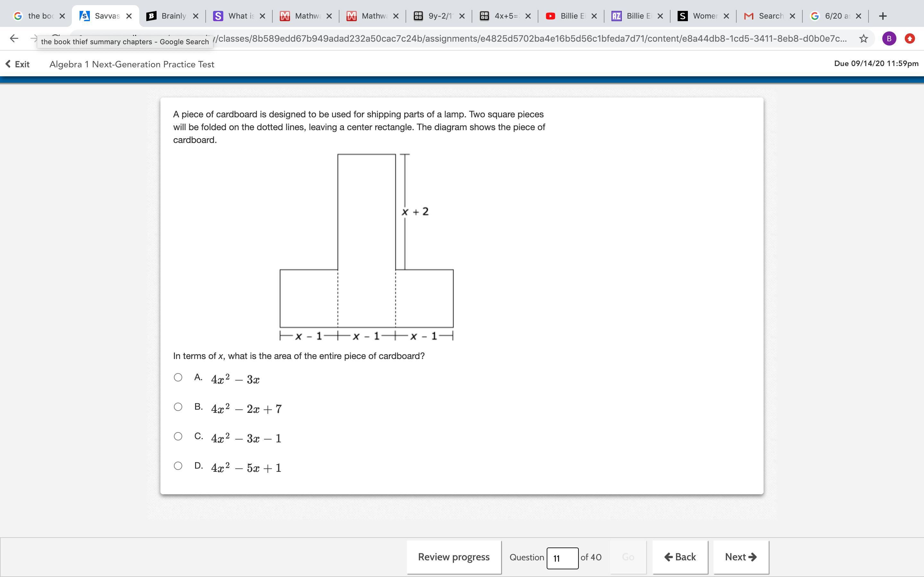Viewport: 924px width, 577px height.
Task: Choose answer D 4x² − 5x + 1
Action: pyautogui.click(x=178, y=465)
